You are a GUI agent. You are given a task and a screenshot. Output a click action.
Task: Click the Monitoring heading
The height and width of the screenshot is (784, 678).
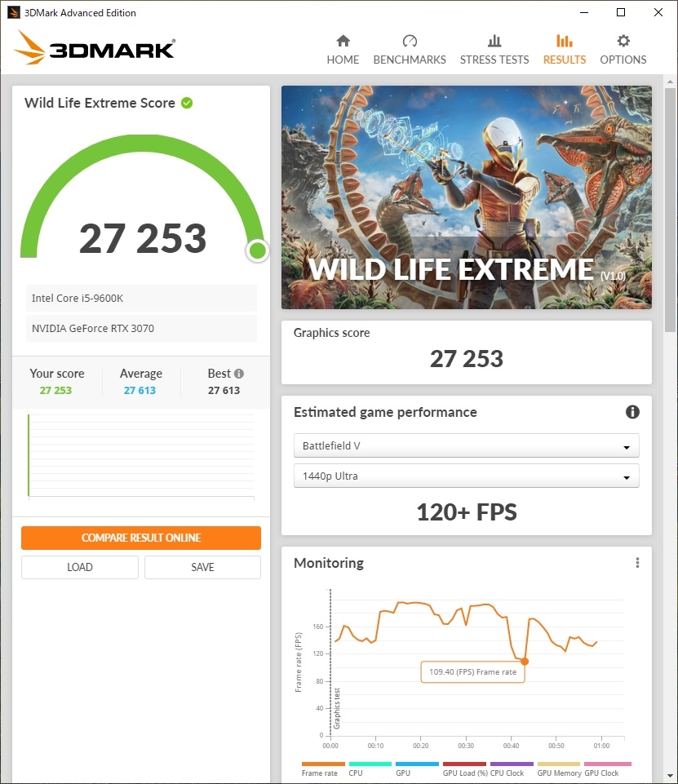coord(329,563)
